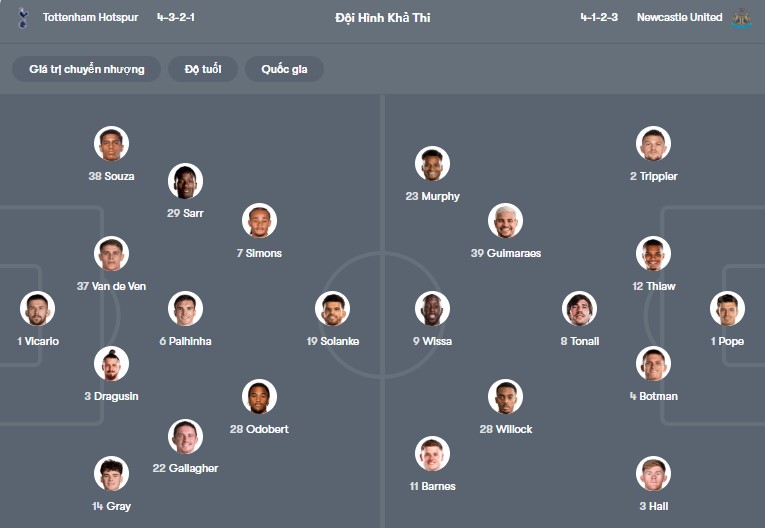This screenshot has height=528, width=765.
Task: Click the Newcastle United club crest
Action: (x=741, y=17)
